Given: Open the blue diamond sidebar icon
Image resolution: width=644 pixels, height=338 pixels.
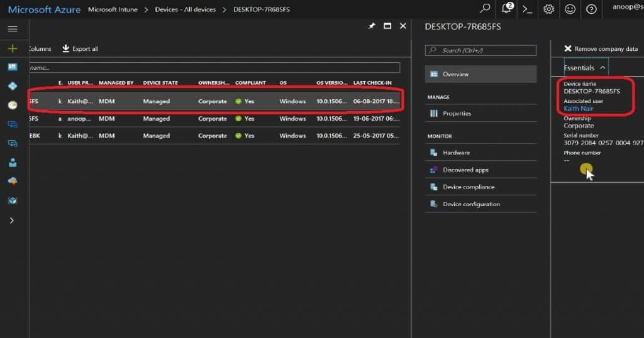Looking at the screenshot, I should tap(13, 85).
